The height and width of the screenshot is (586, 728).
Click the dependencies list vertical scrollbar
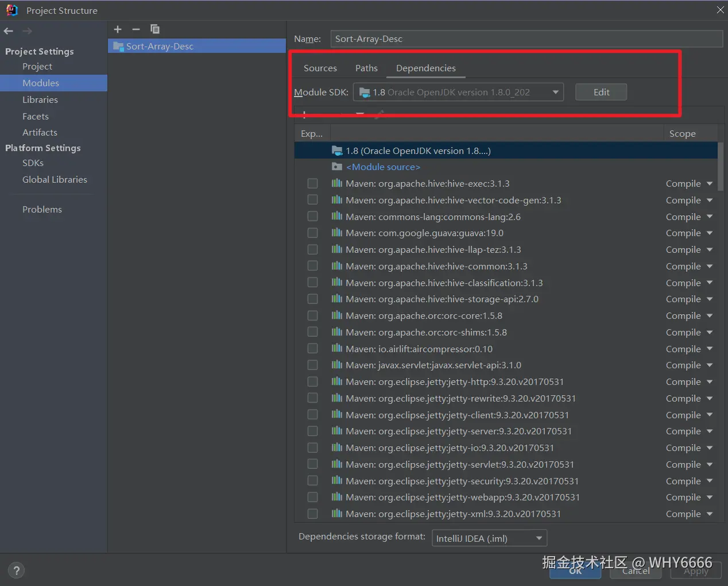pos(721,167)
